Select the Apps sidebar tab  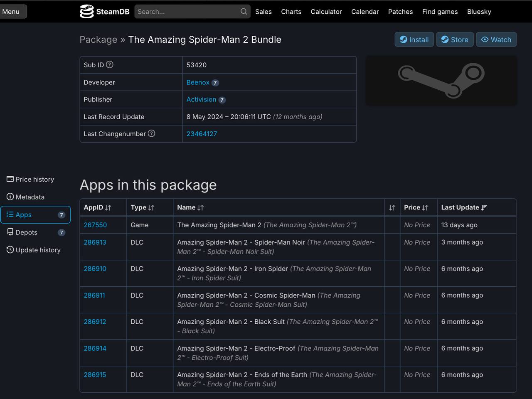[35, 214]
